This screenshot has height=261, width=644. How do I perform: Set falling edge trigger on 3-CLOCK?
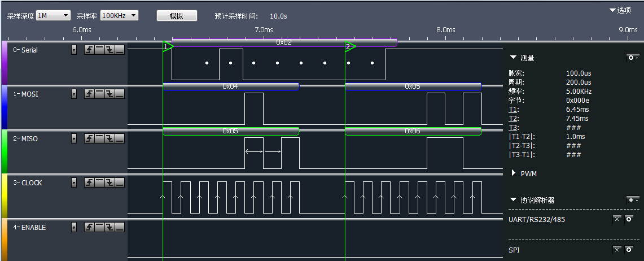tap(109, 182)
